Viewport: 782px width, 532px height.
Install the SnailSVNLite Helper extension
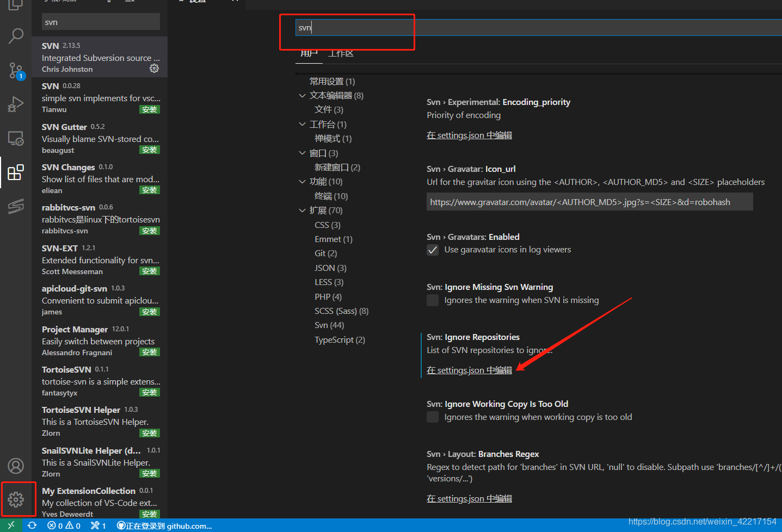150,473
